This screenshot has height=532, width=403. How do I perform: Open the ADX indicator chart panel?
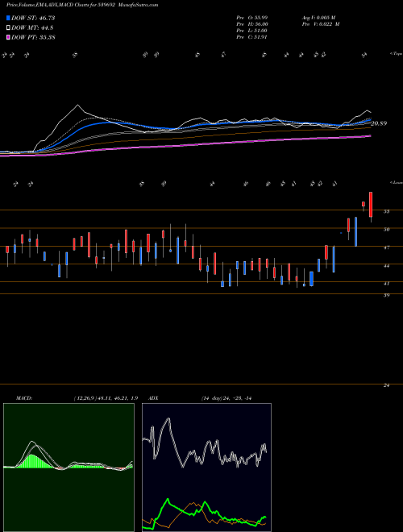[x=206, y=468]
